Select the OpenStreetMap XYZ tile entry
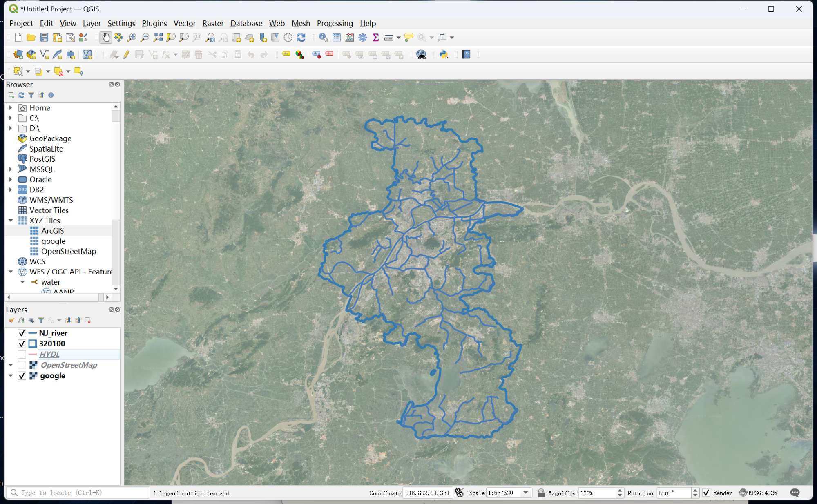The image size is (817, 504). tap(68, 251)
